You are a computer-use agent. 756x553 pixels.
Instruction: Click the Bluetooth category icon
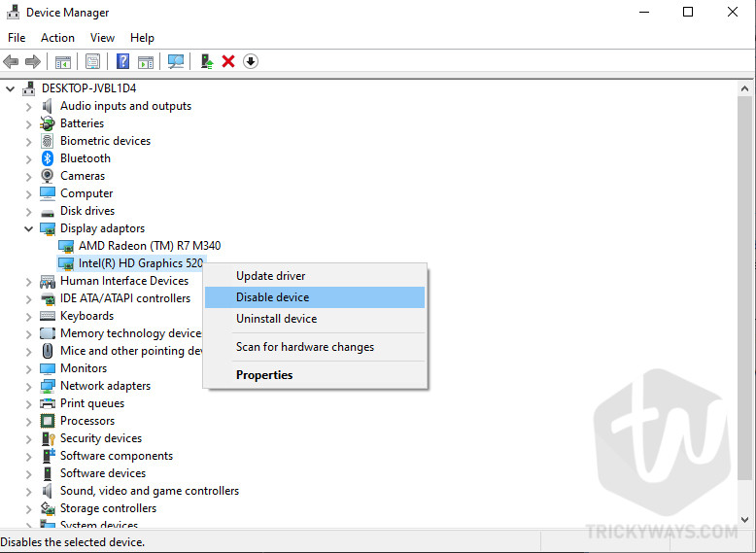[48, 158]
